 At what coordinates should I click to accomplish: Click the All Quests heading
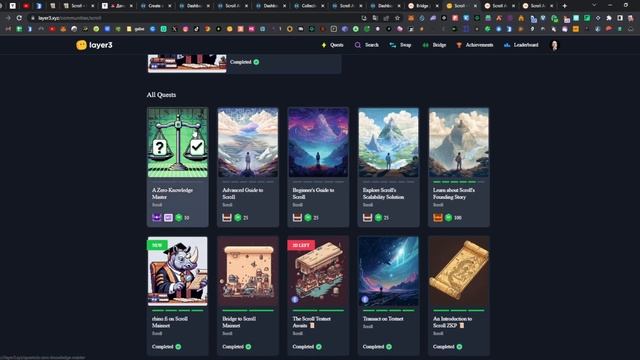coord(161,95)
